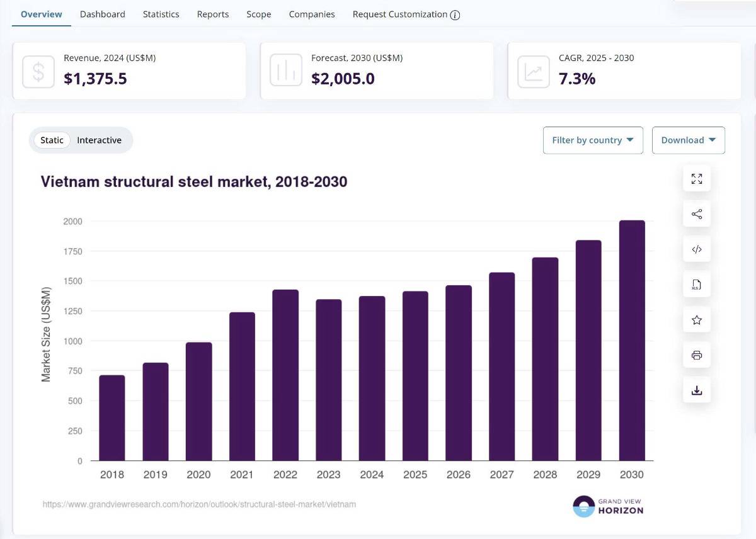Image resolution: width=756 pixels, height=539 pixels.
Task: Select the Static chart mode
Action: point(52,140)
